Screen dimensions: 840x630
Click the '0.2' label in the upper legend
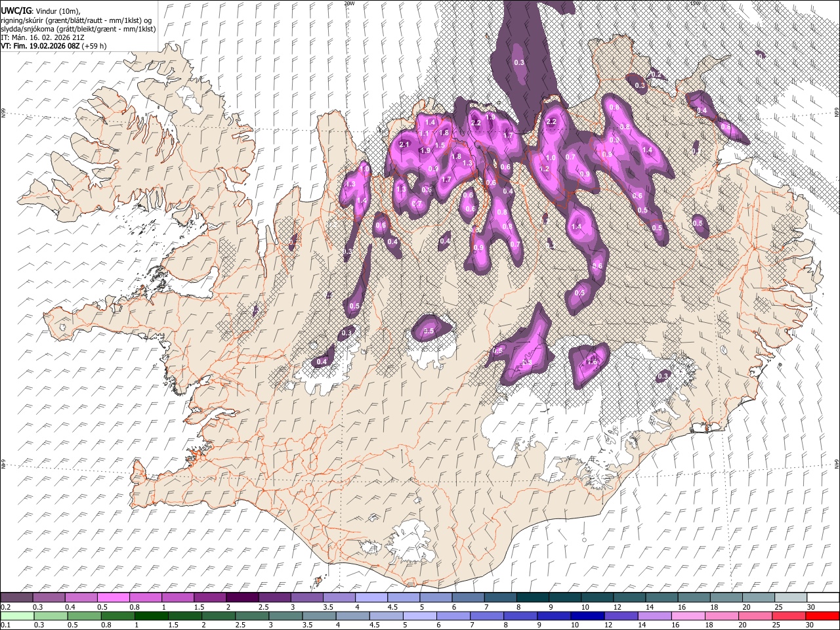tap(6, 607)
